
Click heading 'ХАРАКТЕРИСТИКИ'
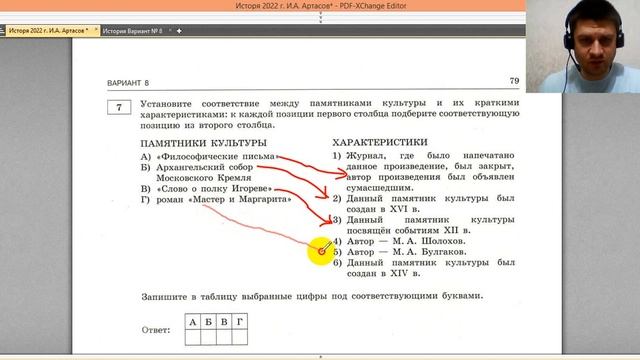(x=380, y=142)
